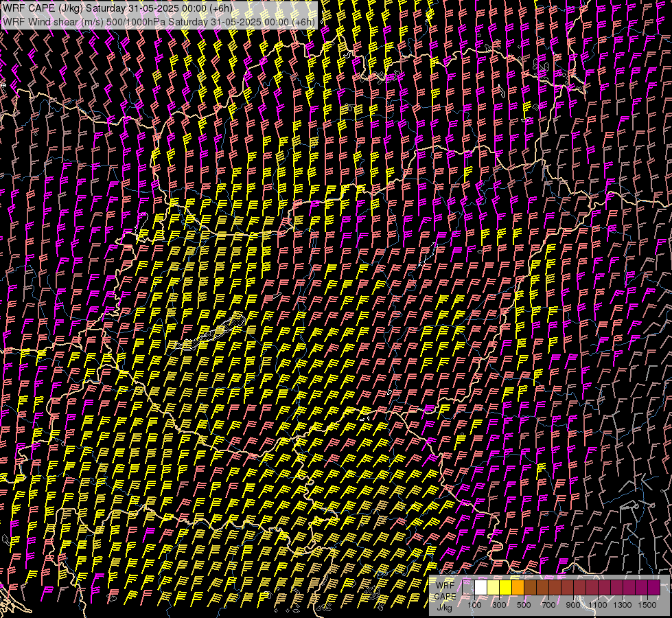Viewport: 672px width, 618px height.
Task: Click the CAPE word in the legend box
Action: click(x=445, y=597)
